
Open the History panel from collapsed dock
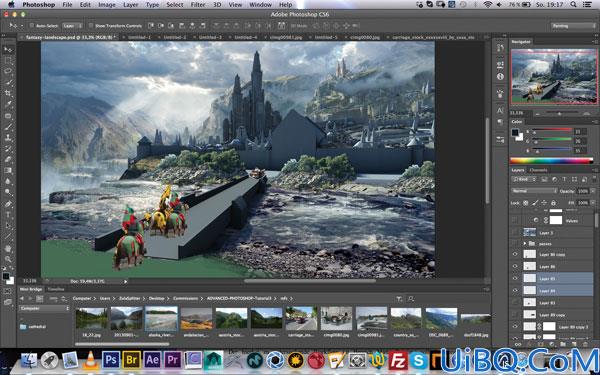501,48
